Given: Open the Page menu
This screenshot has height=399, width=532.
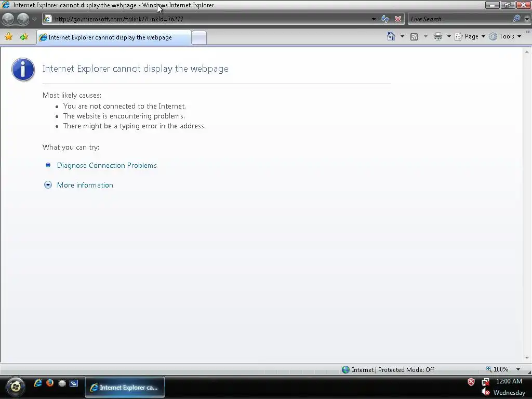Looking at the screenshot, I should point(470,36).
